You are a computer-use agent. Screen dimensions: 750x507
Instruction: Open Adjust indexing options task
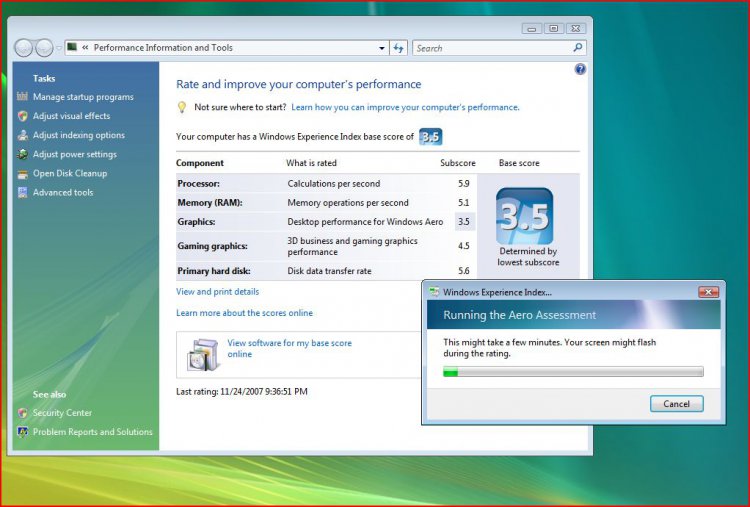click(79, 135)
